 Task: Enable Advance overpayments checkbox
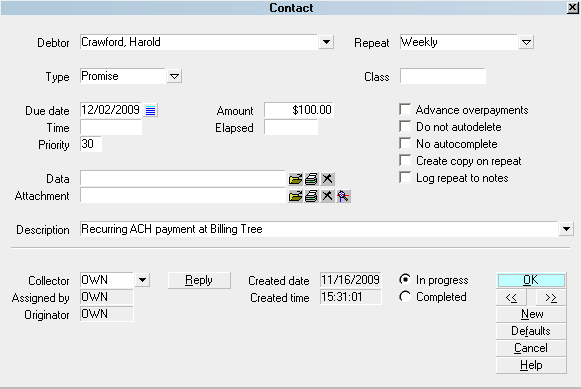coord(405,109)
